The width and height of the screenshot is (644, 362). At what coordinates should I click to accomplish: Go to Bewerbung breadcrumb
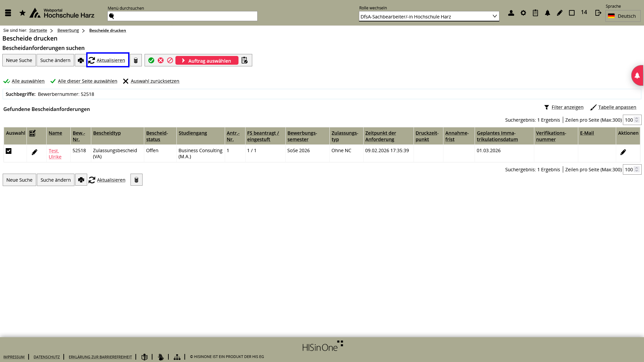pos(68,31)
